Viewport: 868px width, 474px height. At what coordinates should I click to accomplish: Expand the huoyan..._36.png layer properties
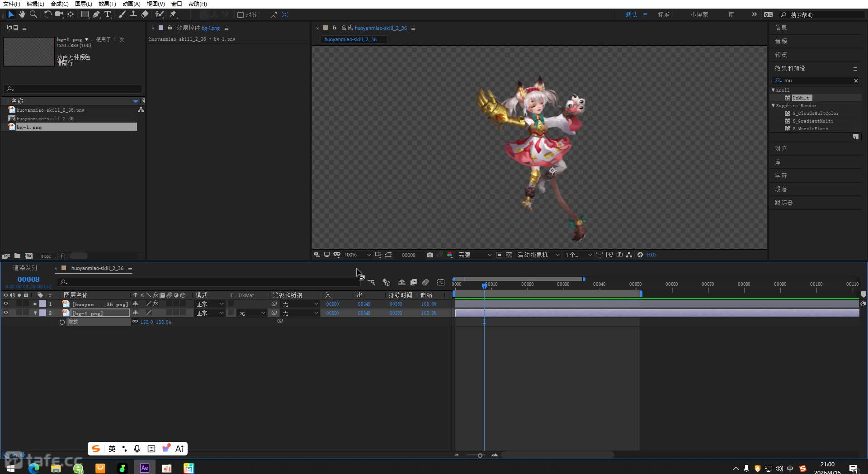(x=35, y=304)
